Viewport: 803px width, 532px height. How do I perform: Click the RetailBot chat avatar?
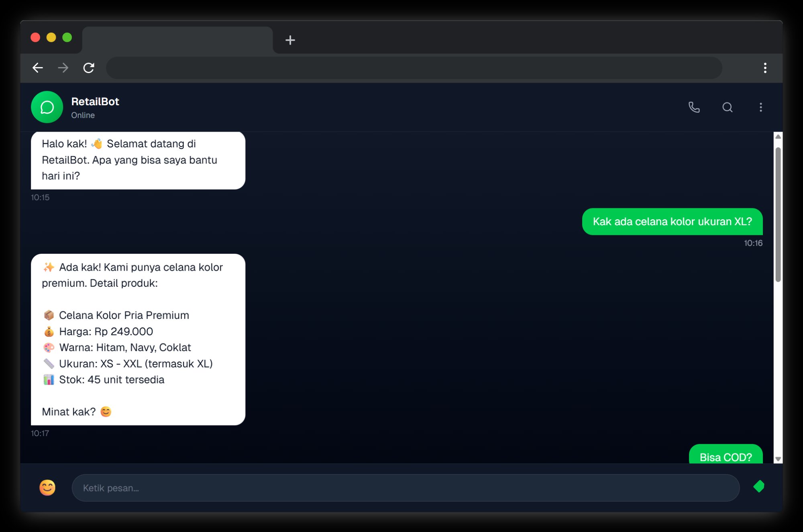[x=47, y=107]
